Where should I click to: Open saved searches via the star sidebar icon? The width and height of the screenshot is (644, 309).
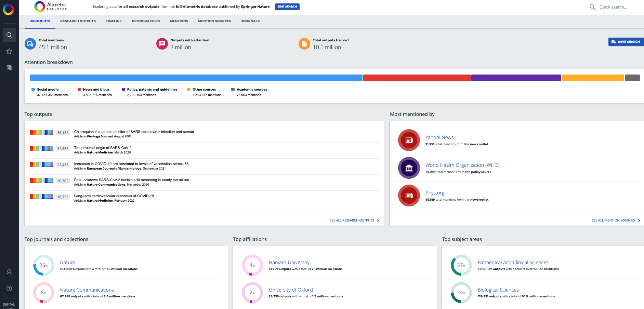(9, 51)
